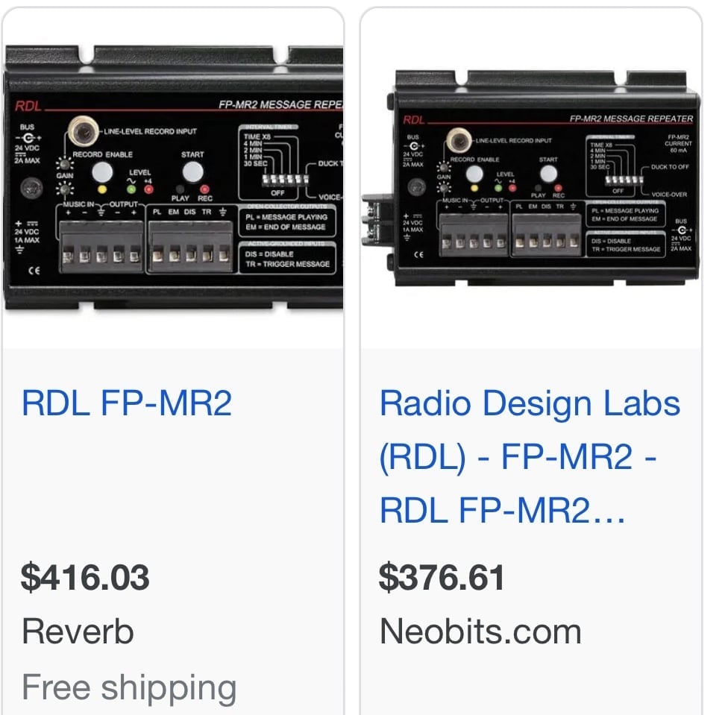Click the CE mark in Reverb photo
This screenshot has width=728, height=715.
coord(34,271)
